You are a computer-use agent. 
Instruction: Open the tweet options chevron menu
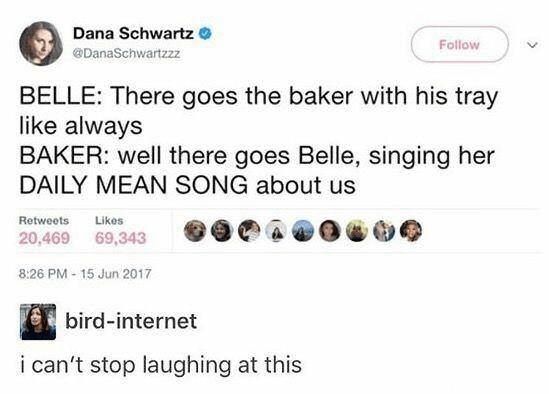(x=532, y=45)
